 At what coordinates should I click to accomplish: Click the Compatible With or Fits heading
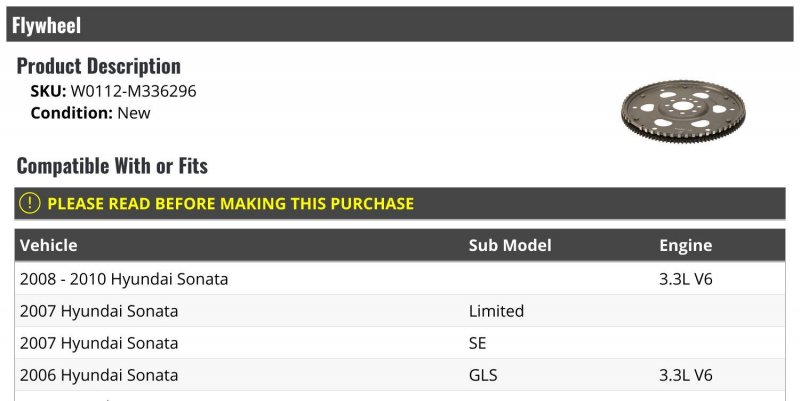click(x=112, y=166)
